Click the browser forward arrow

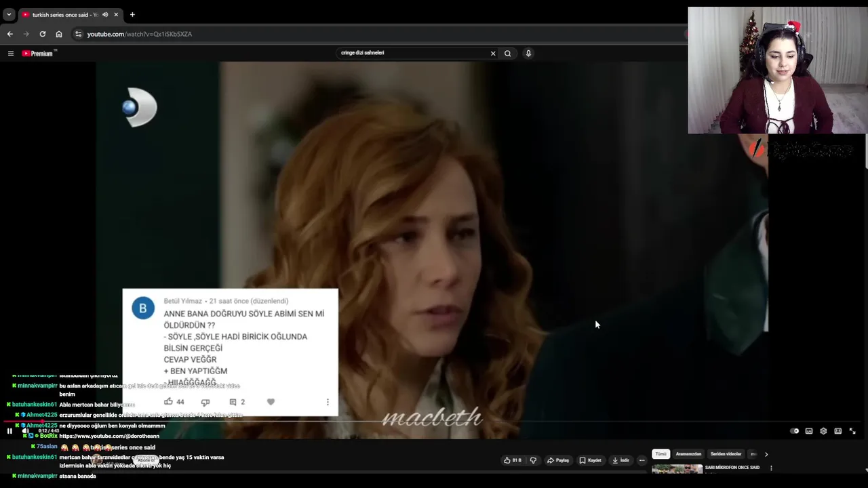pyautogui.click(x=26, y=34)
